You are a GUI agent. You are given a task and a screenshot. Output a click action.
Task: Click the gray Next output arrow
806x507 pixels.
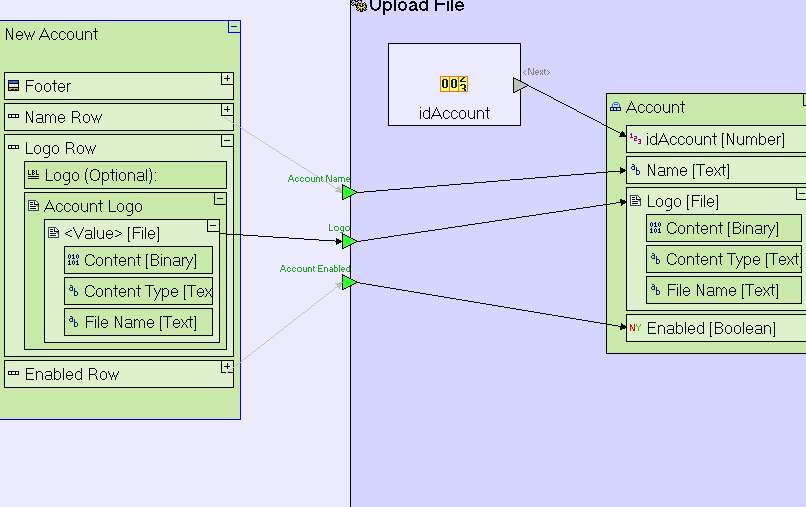(x=519, y=86)
